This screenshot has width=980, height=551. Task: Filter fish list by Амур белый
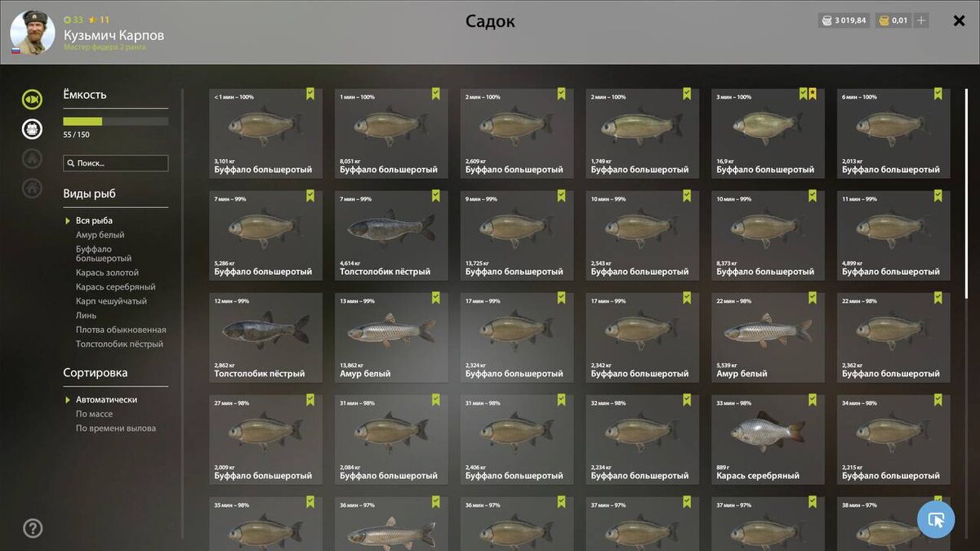point(100,235)
